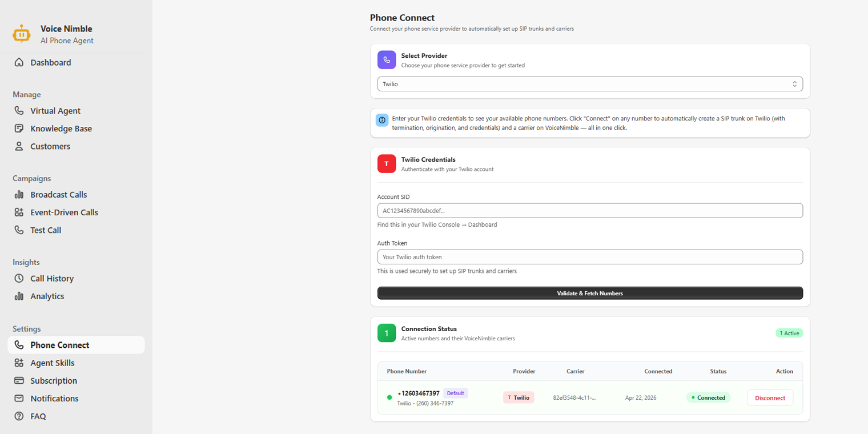
Task: Click the Subscription card icon
Action: tap(19, 380)
